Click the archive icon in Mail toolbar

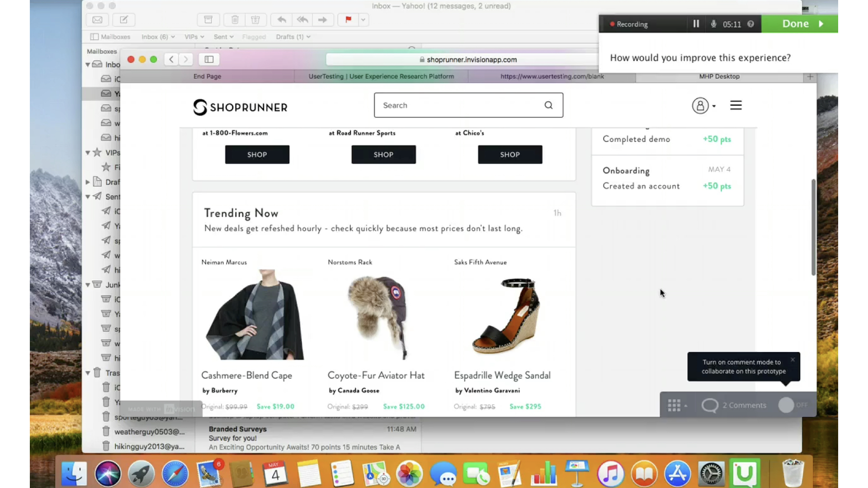coord(208,20)
